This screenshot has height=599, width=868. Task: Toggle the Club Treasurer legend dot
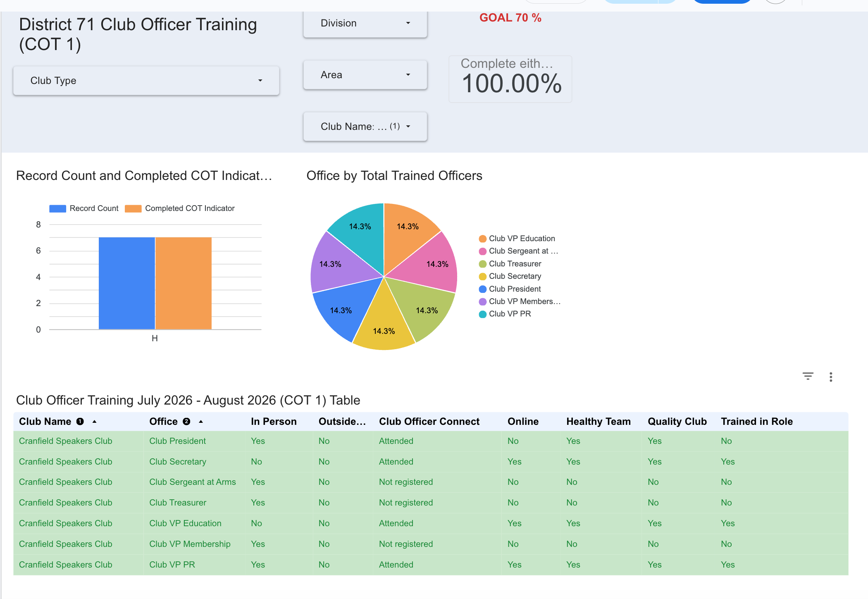[482, 264]
